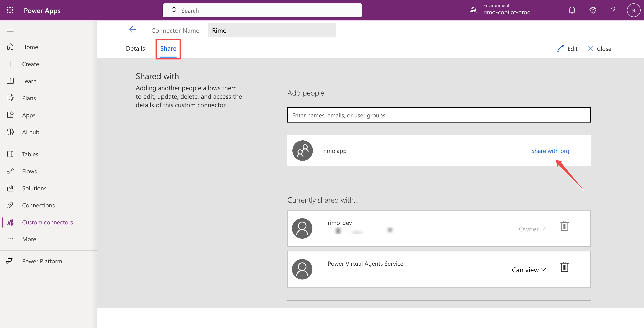Click the Solutions page icon
The width and height of the screenshot is (644, 328).
point(10,188)
